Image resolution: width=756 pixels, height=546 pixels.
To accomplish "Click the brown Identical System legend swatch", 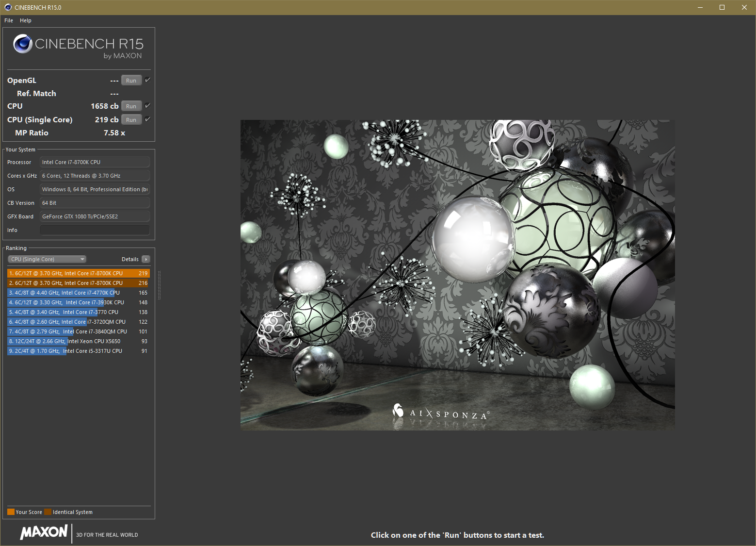I will [x=48, y=512].
